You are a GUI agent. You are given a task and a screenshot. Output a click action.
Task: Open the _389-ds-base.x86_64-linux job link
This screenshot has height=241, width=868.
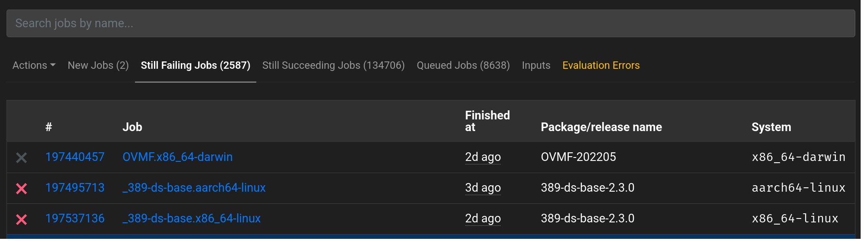191,218
